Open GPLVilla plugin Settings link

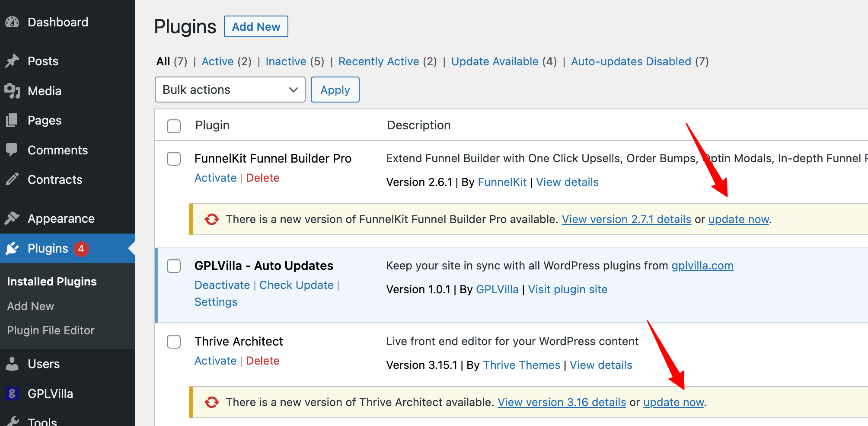[216, 302]
